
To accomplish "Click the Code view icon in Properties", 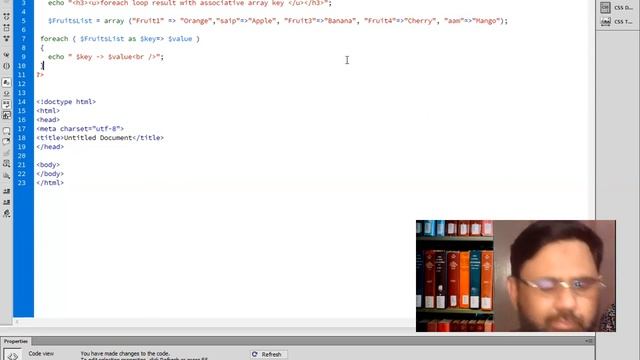I will click(12, 356).
